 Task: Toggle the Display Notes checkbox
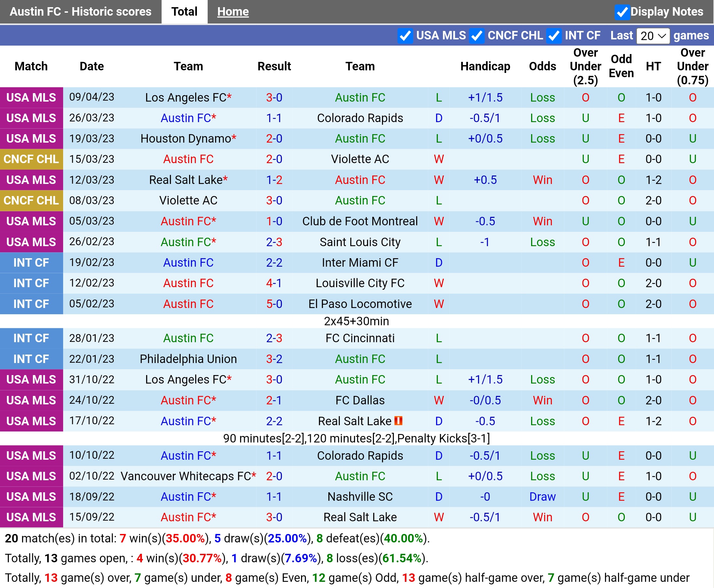(x=622, y=12)
